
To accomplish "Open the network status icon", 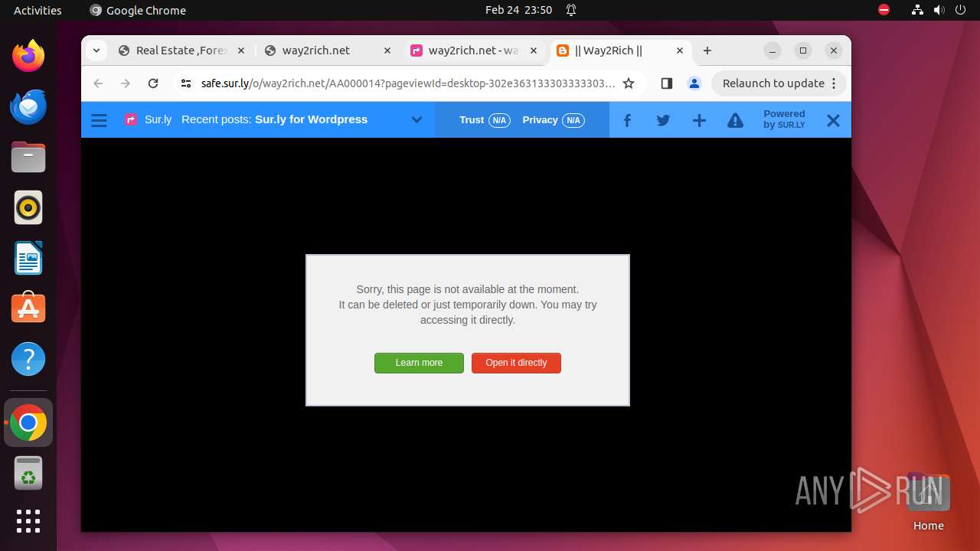I will point(917,10).
